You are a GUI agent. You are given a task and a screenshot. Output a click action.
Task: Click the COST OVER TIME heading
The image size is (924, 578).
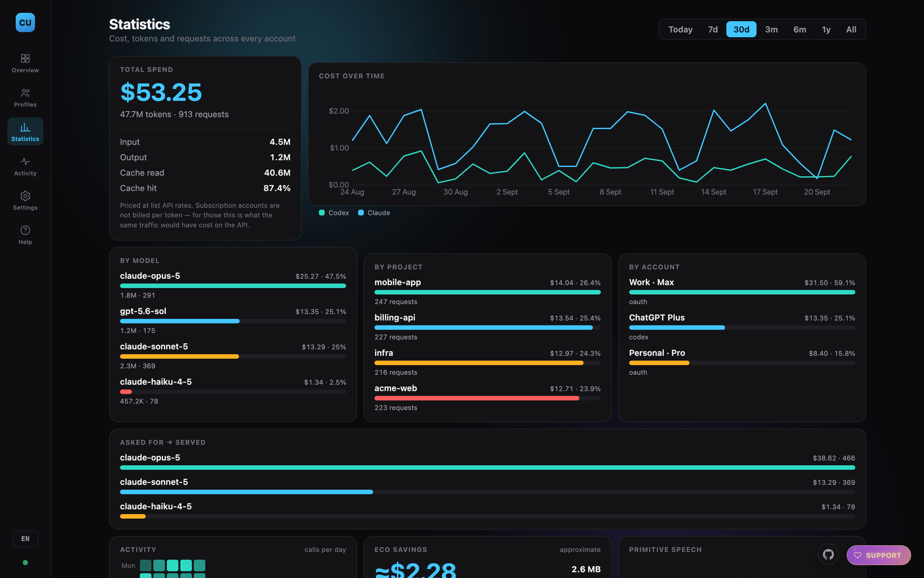pos(352,76)
